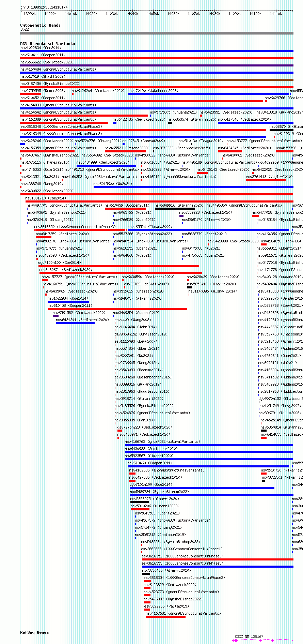303x644 pixels.
Task: Click nsv4388748 (Wong2019) label
Action: 42,184
